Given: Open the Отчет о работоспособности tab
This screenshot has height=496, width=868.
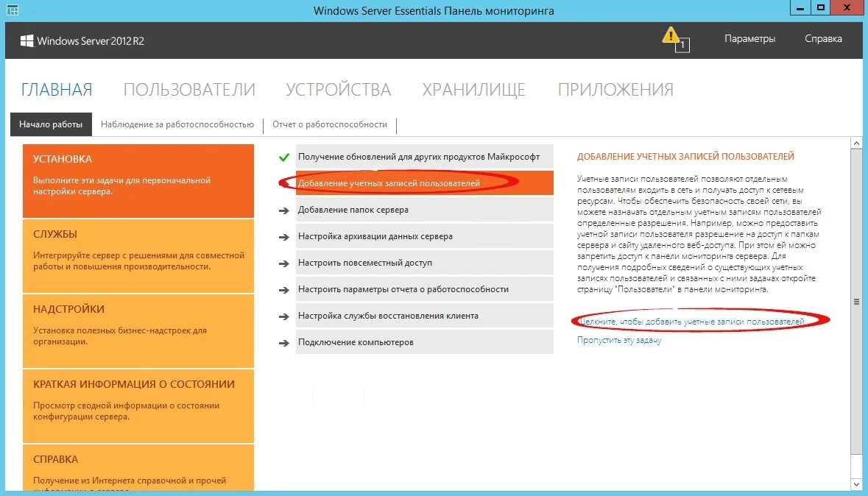Looking at the screenshot, I should click(x=330, y=124).
